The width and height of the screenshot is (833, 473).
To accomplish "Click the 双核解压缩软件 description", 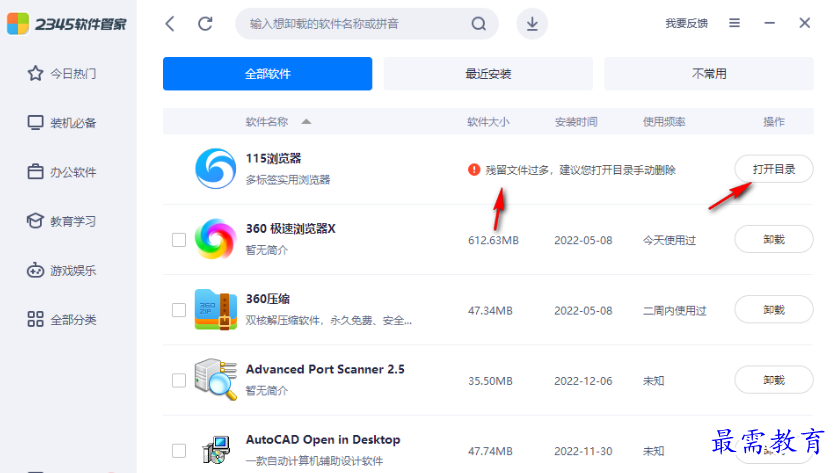I will click(x=328, y=320).
